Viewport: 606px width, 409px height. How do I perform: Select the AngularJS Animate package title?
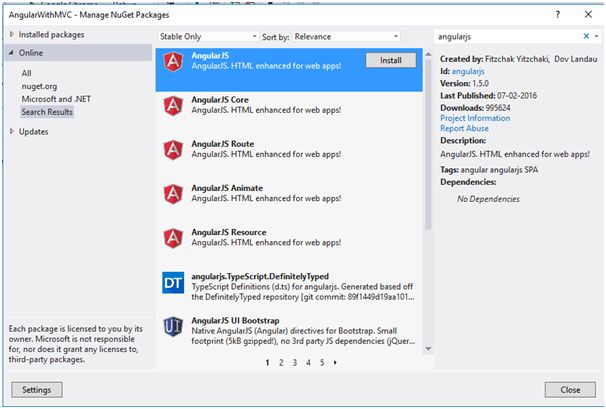(x=227, y=188)
